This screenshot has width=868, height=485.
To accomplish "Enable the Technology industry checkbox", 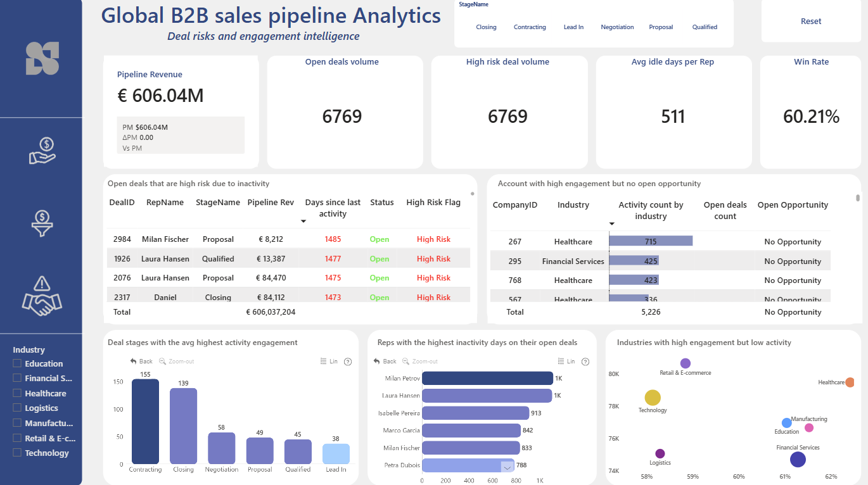I will (x=17, y=453).
